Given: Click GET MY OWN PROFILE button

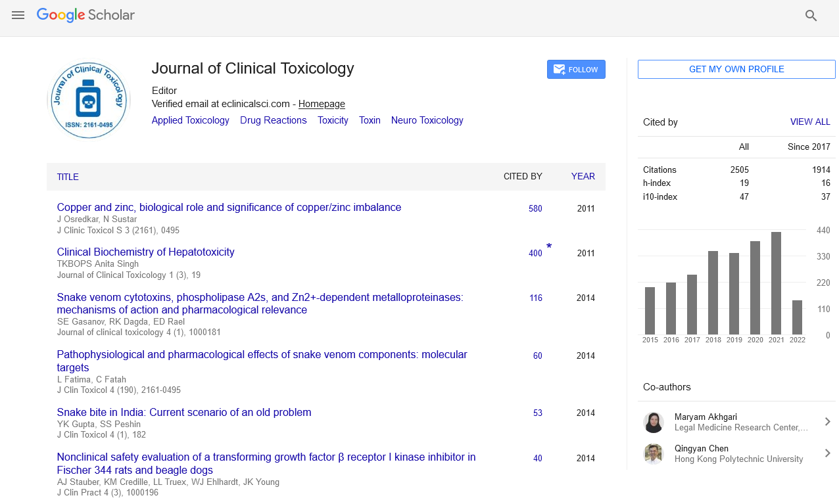Looking at the screenshot, I should pyautogui.click(x=736, y=70).
